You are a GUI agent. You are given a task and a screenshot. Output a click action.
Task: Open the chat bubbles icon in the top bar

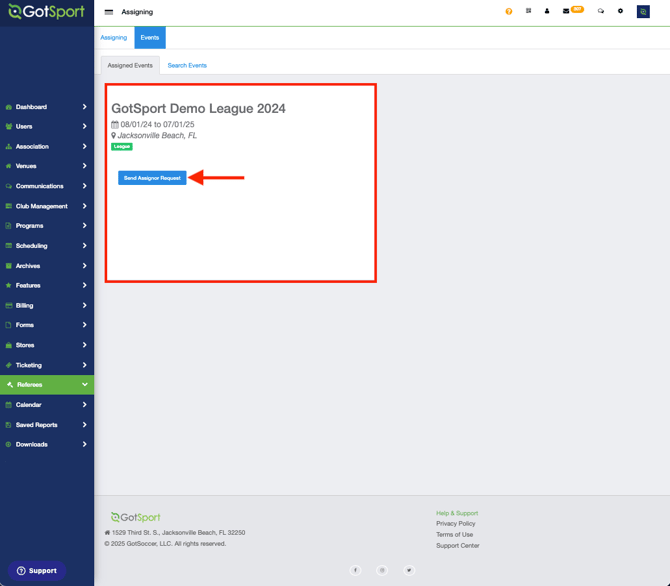click(x=601, y=11)
